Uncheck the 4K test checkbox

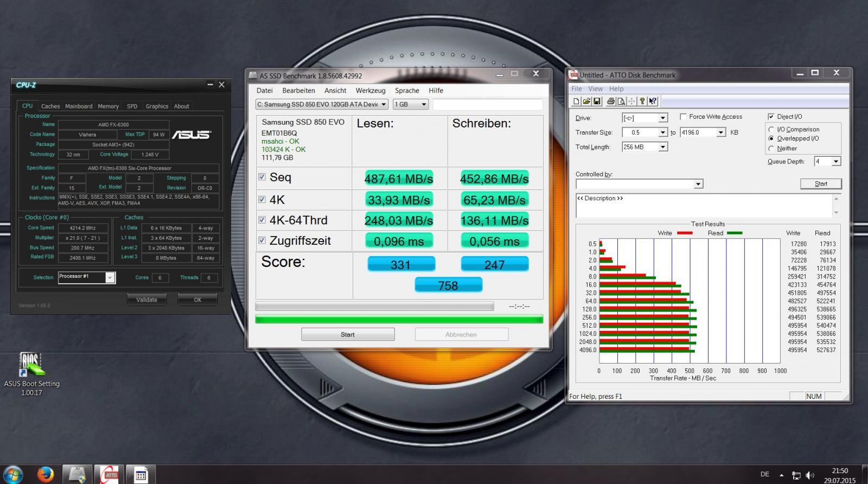[x=262, y=199]
